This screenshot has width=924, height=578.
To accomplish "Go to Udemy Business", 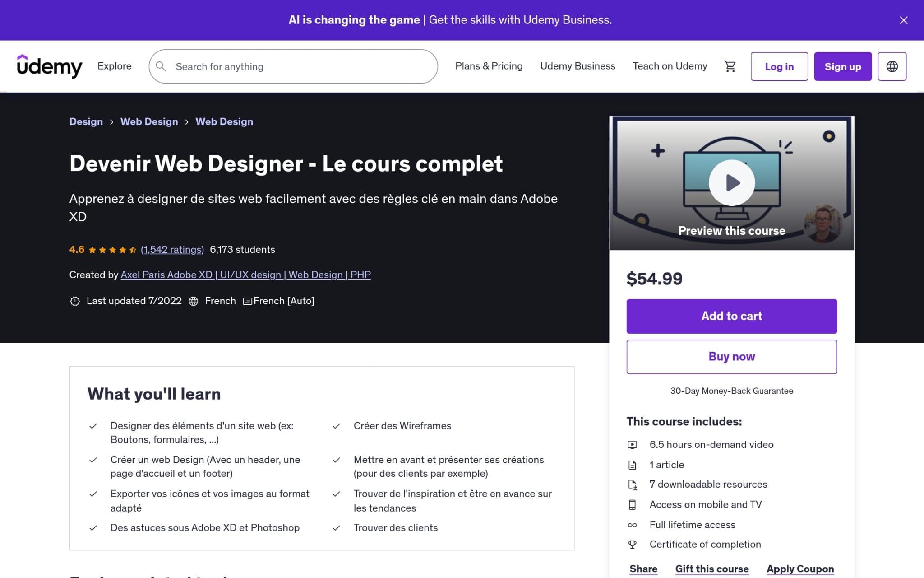I will (577, 66).
